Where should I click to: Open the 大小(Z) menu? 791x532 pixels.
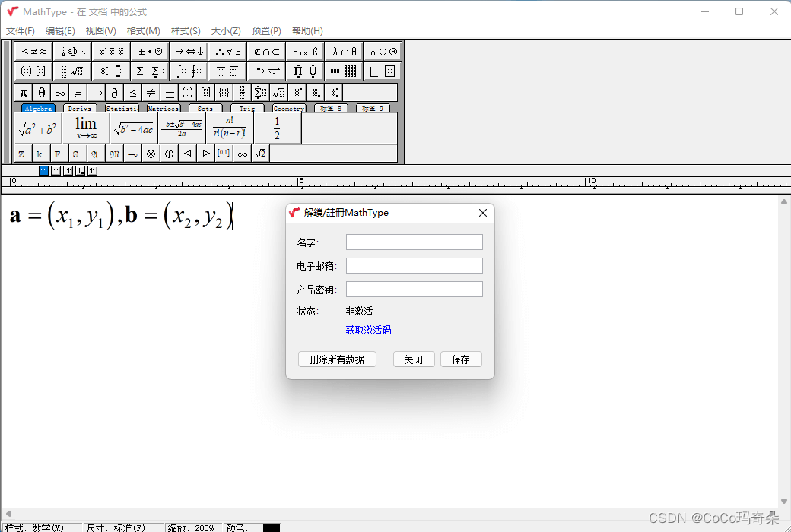click(x=225, y=30)
